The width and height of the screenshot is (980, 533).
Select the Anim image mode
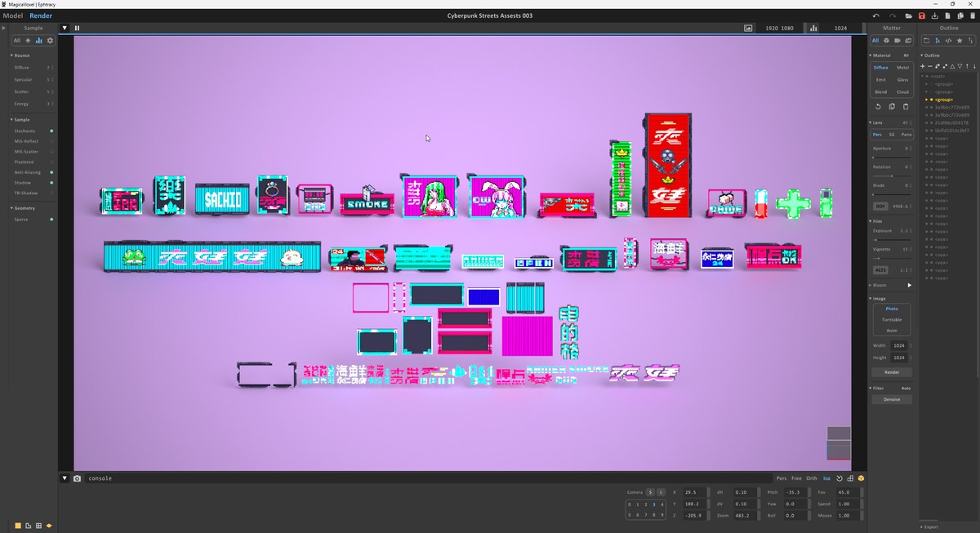pos(892,331)
